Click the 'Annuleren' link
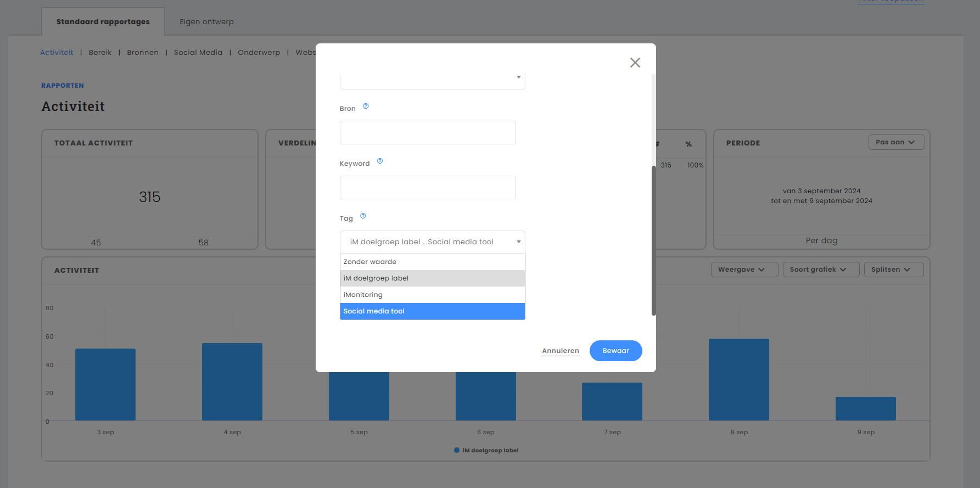Image resolution: width=980 pixels, height=488 pixels. tap(560, 351)
